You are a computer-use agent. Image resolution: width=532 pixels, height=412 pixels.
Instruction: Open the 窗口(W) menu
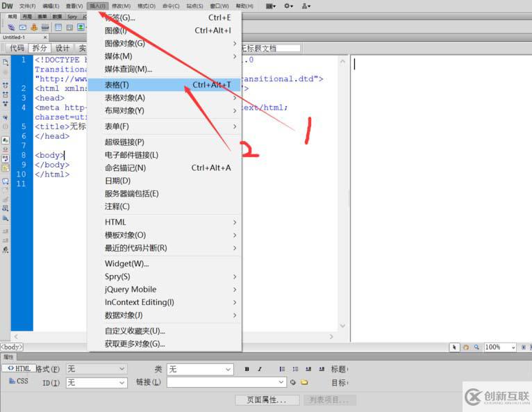tap(219, 6)
